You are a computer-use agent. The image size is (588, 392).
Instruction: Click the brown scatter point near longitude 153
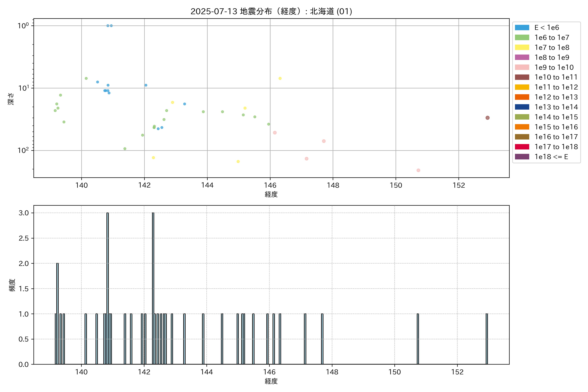[488, 118]
